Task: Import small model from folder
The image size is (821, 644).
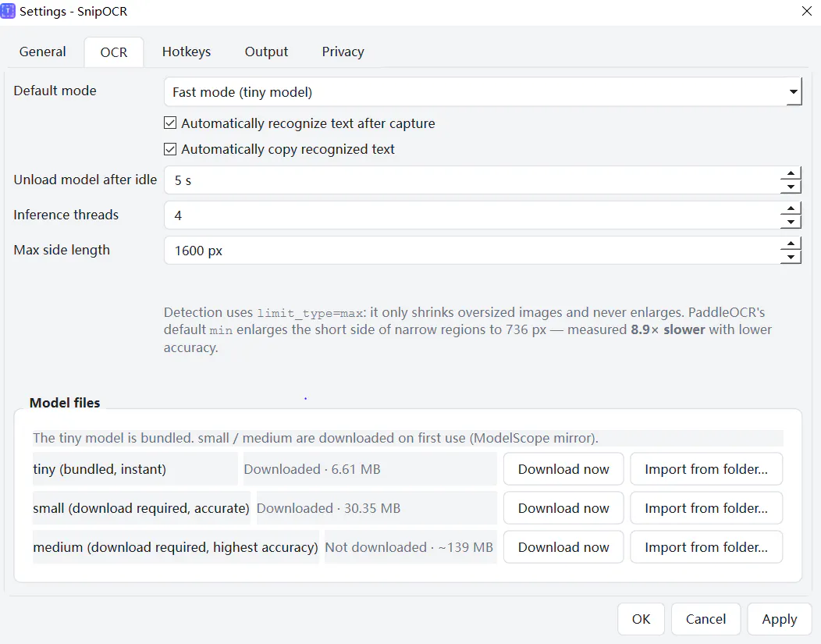Action: 706,508
